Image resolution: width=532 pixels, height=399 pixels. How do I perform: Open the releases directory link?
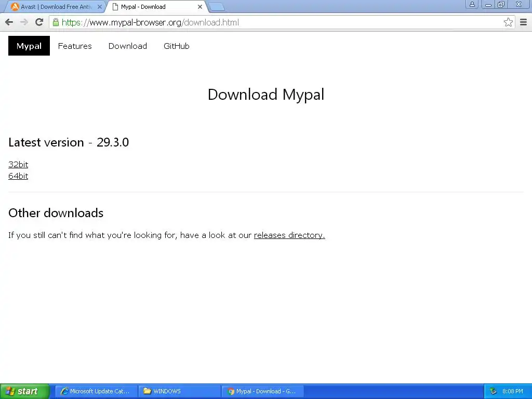click(x=289, y=235)
